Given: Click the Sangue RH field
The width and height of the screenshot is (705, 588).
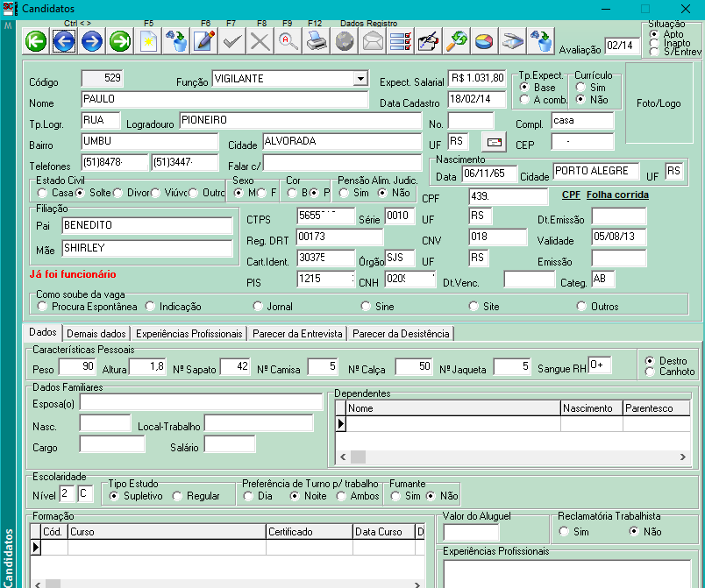Looking at the screenshot, I should [x=600, y=365].
